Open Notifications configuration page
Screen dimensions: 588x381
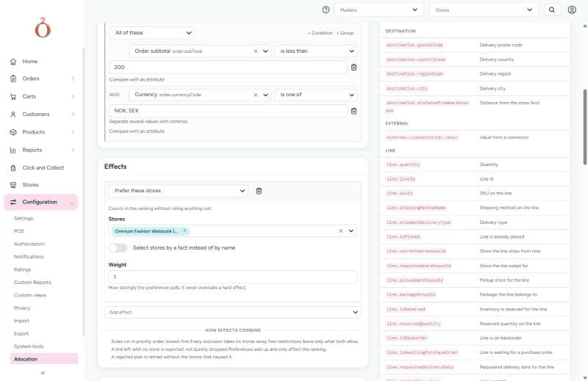click(29, 257)
